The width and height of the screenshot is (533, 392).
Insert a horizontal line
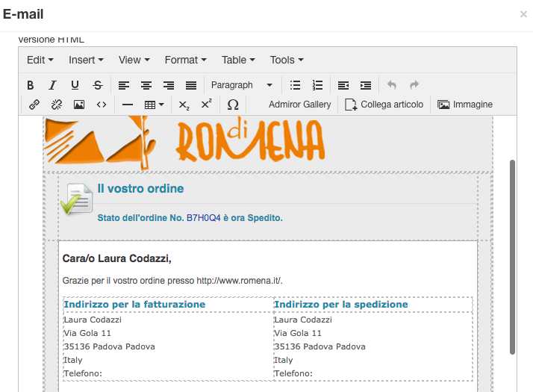click(128, 105)
